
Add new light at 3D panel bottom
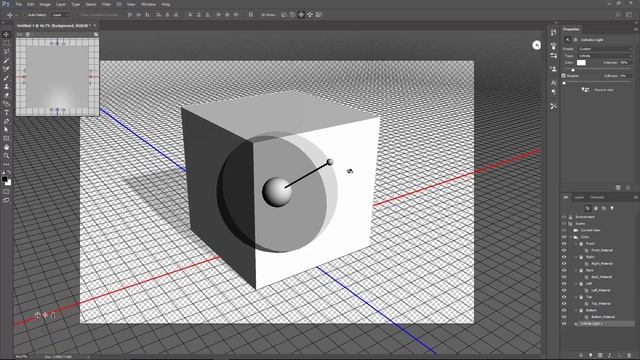point(590,356)
